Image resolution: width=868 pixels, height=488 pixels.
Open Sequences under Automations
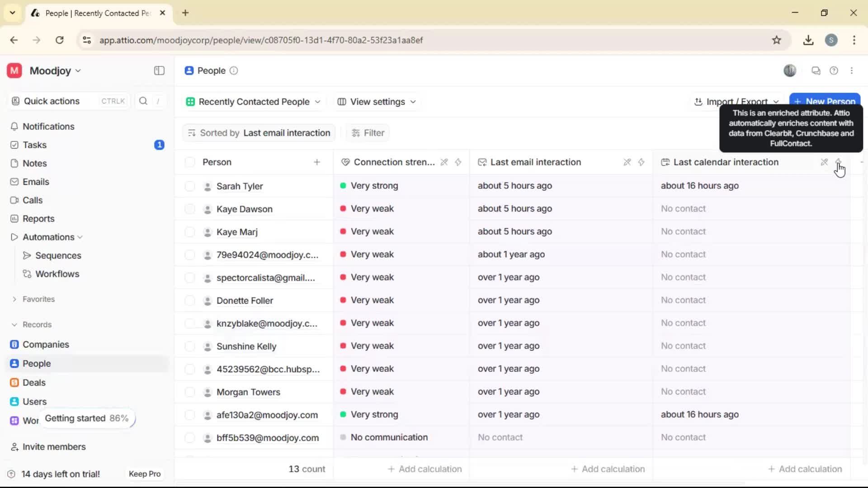58,255
